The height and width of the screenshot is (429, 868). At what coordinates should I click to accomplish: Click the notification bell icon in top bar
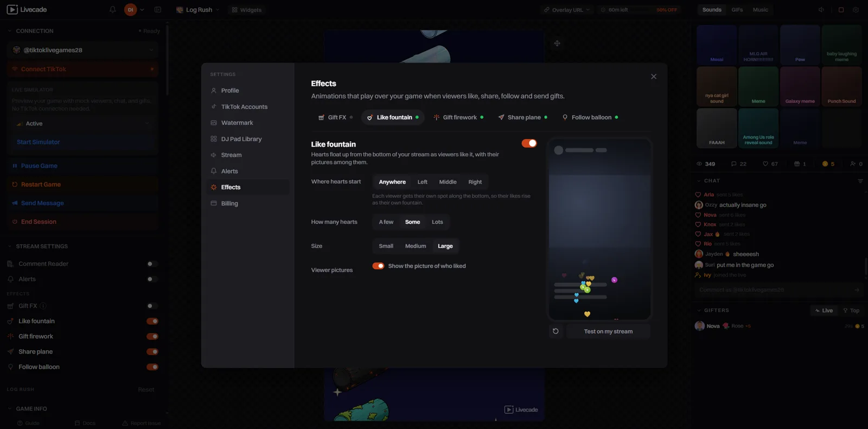pos(113,10)
